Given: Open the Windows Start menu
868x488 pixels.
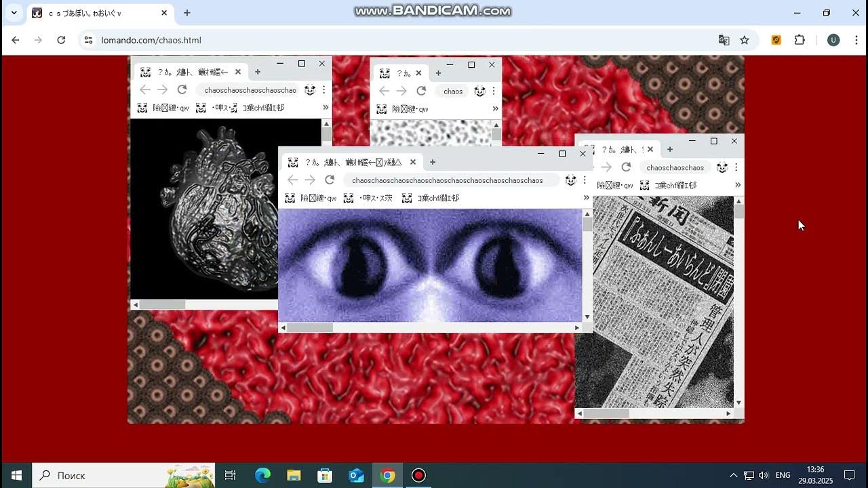Looking at the screenshot, I should pyautogui.click(x=16, y=475).
